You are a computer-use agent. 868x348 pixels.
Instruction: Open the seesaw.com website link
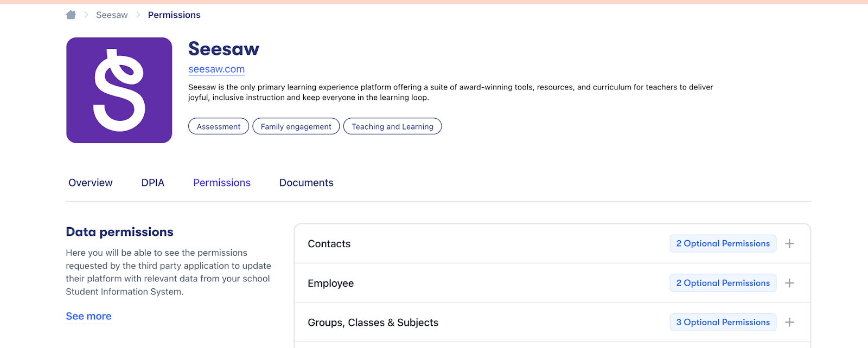click(216, 69)
